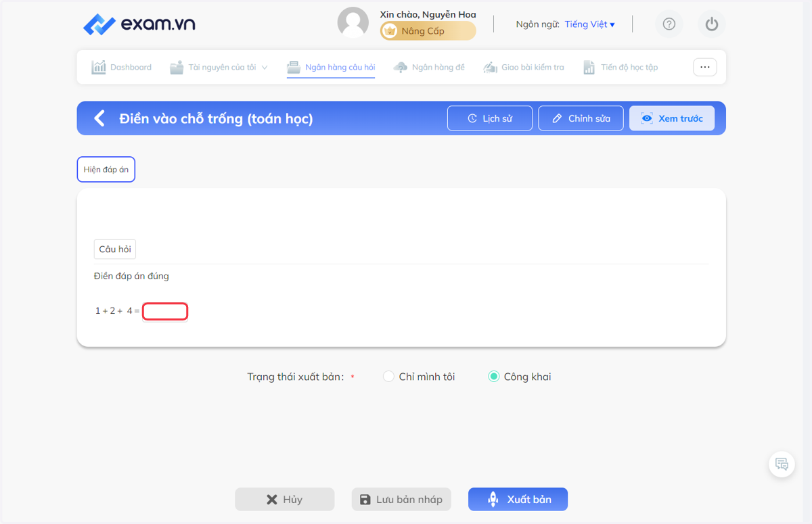
Task: Click the rocket icon in Xuất bản
Action: point(494,500)
